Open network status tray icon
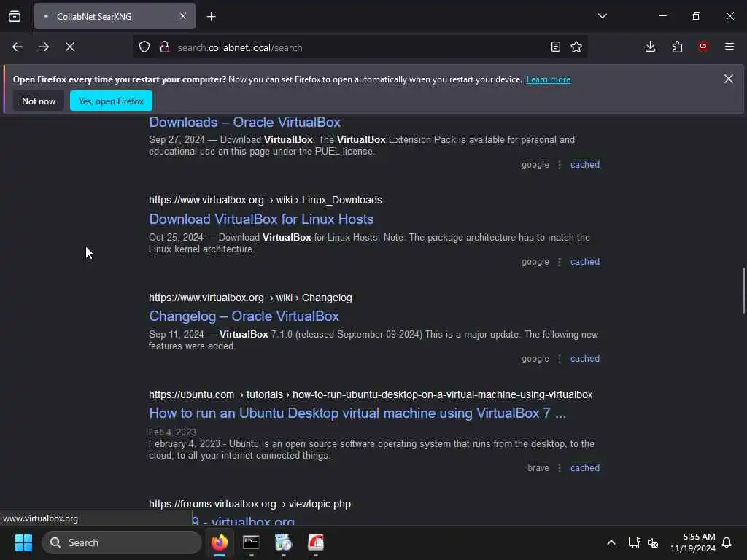Image resolution: width=747 pixels, height=560 pixels. 634,542
